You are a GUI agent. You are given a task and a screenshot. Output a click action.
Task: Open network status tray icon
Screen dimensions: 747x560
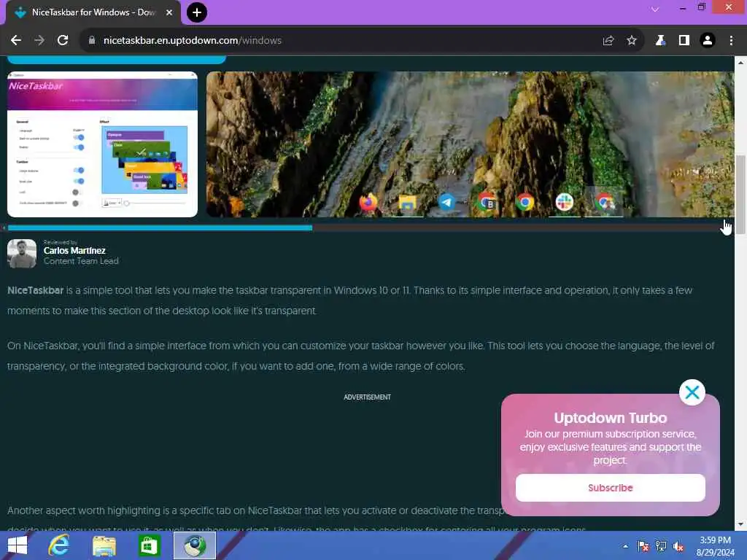coord(661,546)
